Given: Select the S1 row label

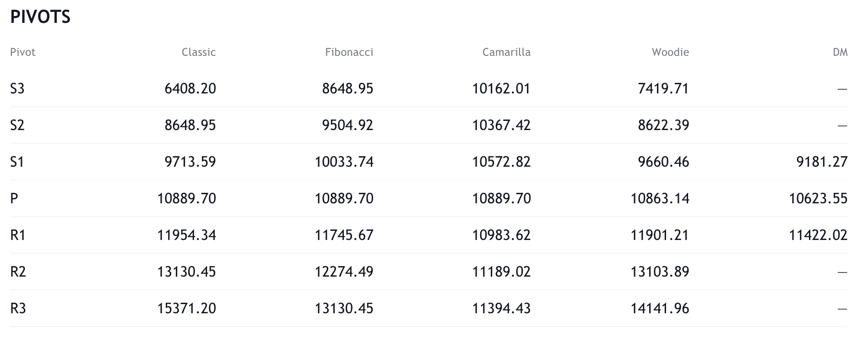Looking at the screenshot, I should pyautogui.click(x=17, y=162).
